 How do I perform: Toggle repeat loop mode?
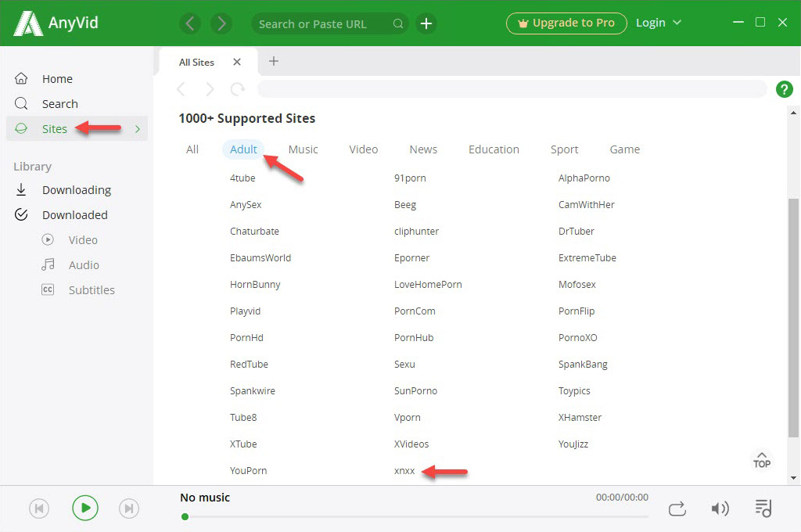(x=677, y=509)
